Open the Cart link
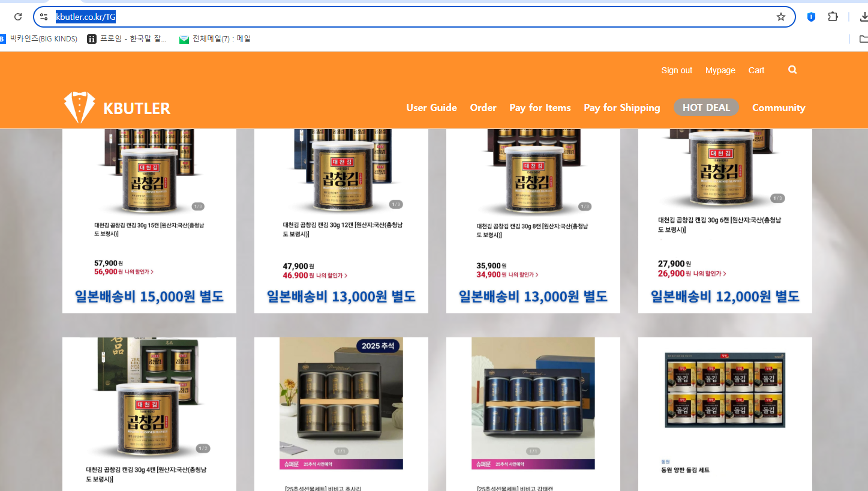 (756, 70)
